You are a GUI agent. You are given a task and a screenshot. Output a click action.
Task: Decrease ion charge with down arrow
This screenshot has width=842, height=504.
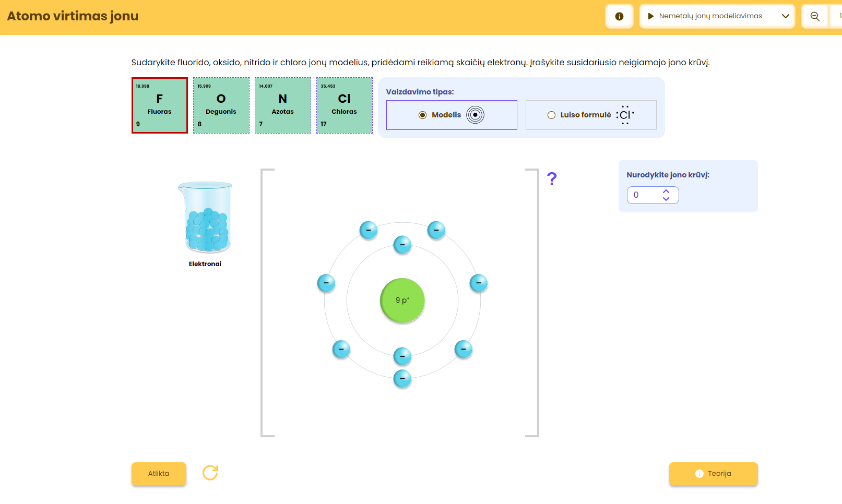(666, 199)
